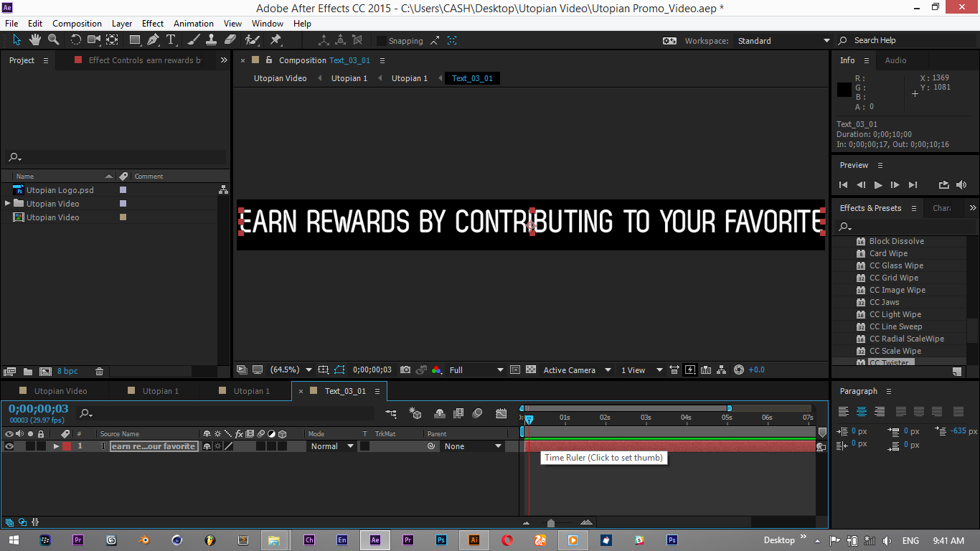Left-align the paragraph text
This screenshot has width=980, height=551.
coord(844,412)
